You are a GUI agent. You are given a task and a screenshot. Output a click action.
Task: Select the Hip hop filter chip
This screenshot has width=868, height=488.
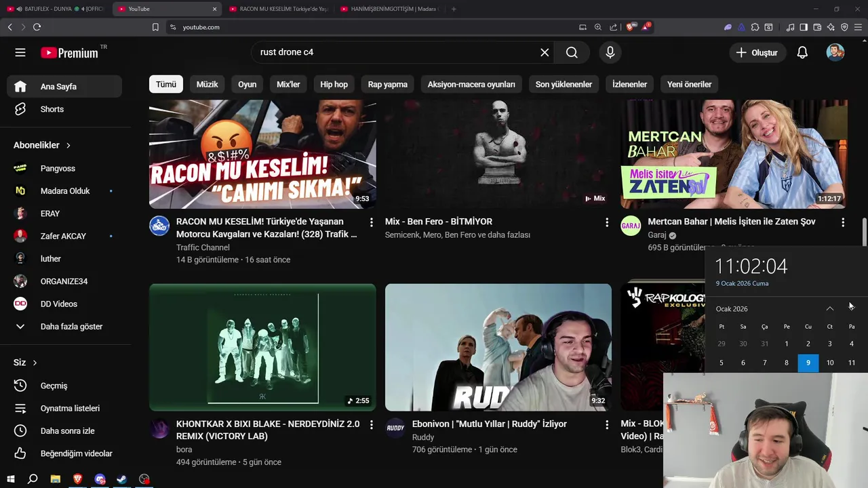pyautogui.click(x=334, y=84)
